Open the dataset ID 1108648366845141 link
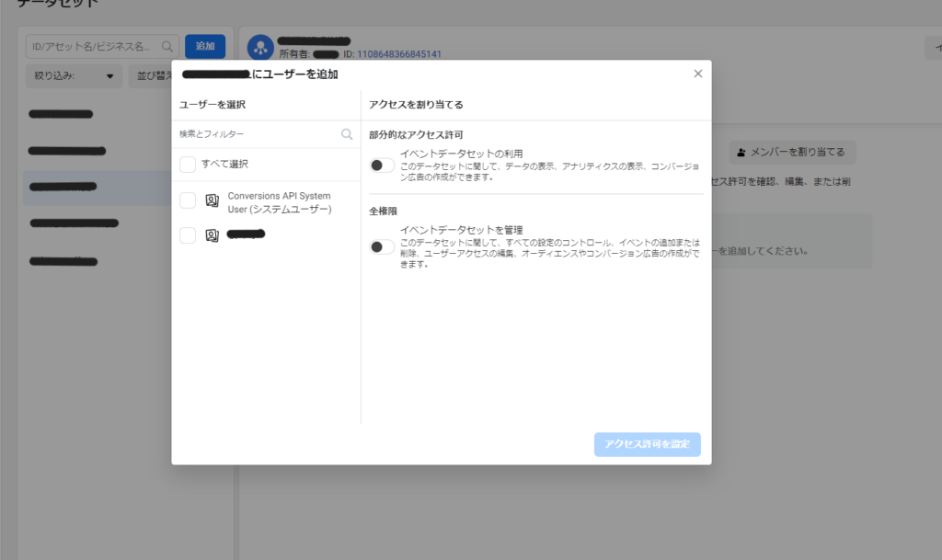Viewport: 942px width, 560px height. click(398, 54)
